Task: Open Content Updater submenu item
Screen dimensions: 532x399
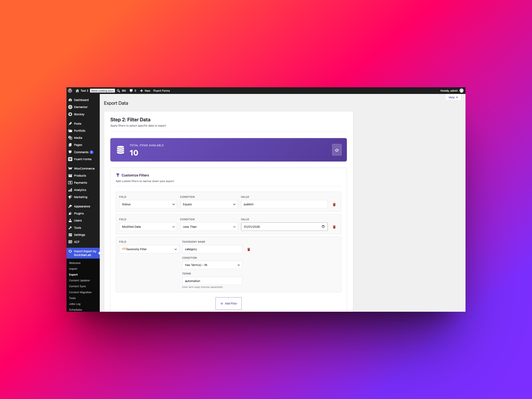Action: (80, 280)
